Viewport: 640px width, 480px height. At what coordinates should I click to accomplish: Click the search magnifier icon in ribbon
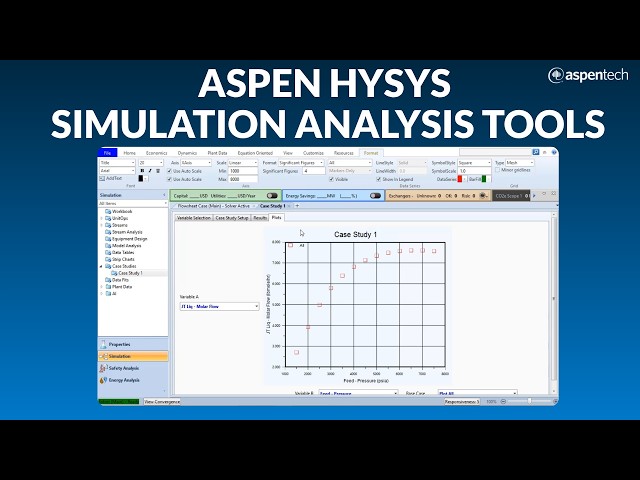[x=536, y=152]
